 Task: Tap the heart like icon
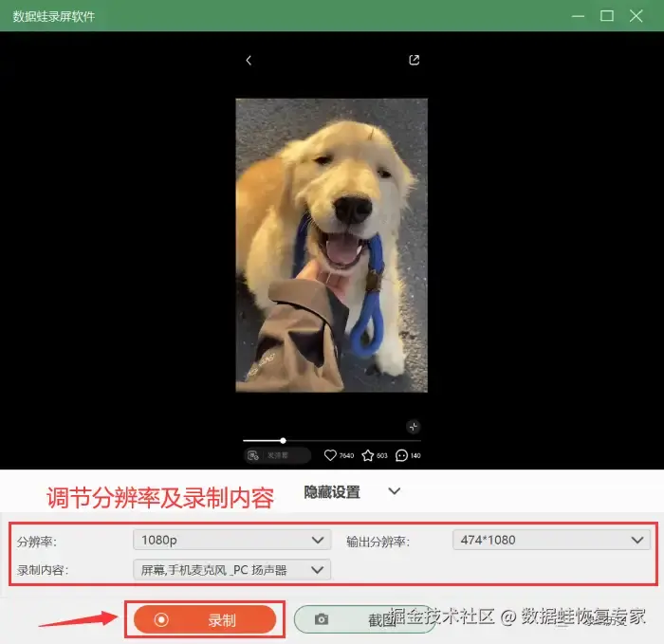pos(330,455)
